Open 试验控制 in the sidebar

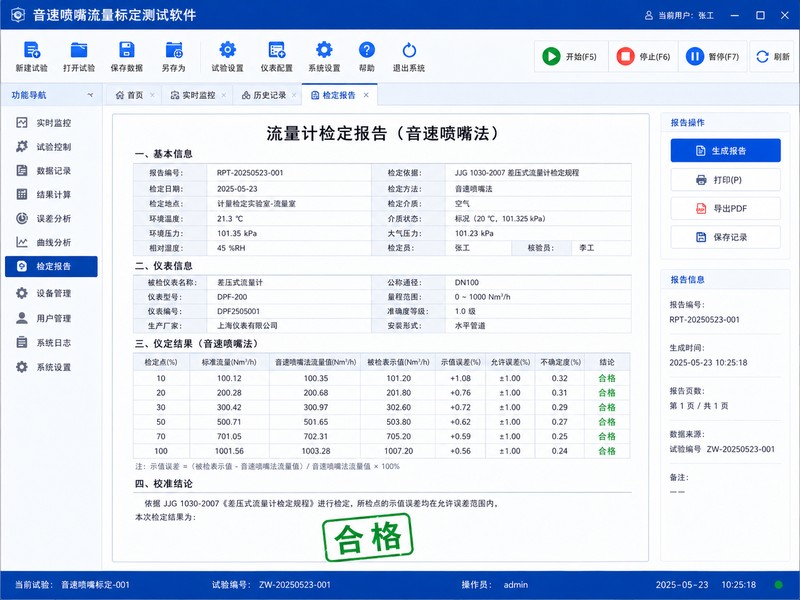[51, 146]
